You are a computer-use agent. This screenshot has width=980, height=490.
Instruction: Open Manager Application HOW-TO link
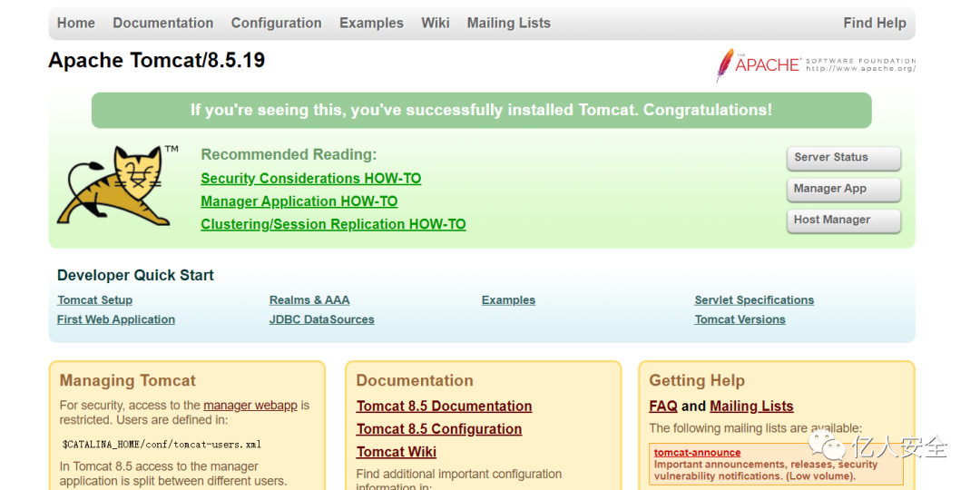[299, 201]
